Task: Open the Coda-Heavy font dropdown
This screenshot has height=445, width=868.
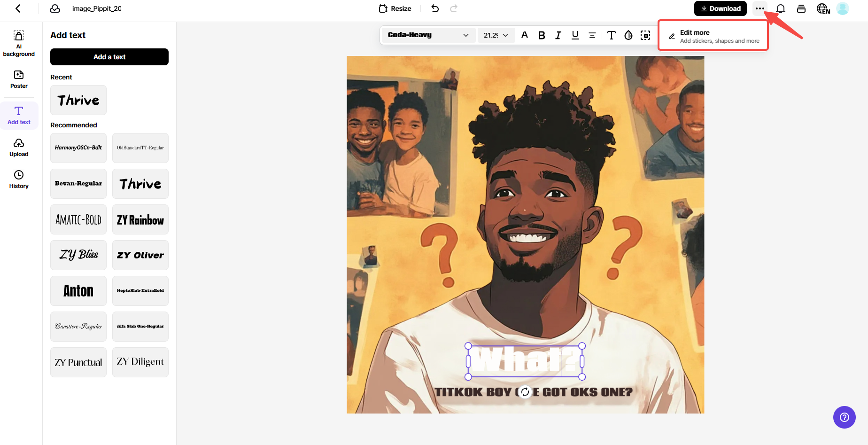Action: pyautogui.click(x=427, y=35)
